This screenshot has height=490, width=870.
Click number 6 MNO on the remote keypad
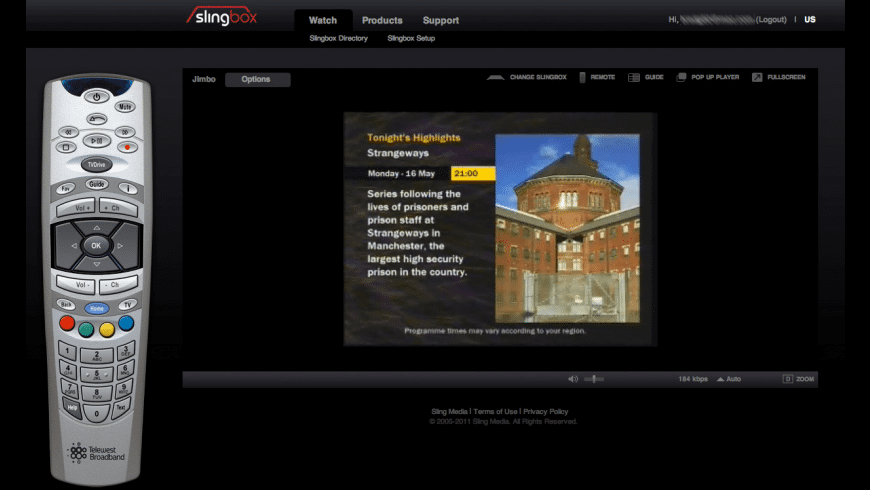(x=125, y=369)
